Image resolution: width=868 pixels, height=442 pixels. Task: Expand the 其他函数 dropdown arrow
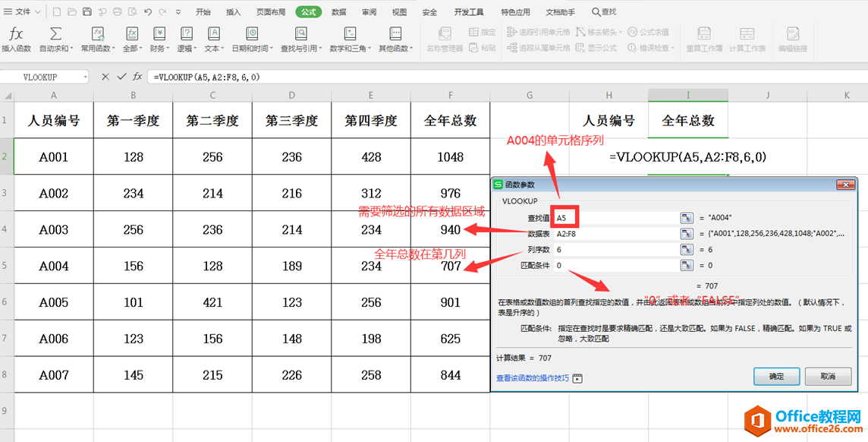[411, 49]
